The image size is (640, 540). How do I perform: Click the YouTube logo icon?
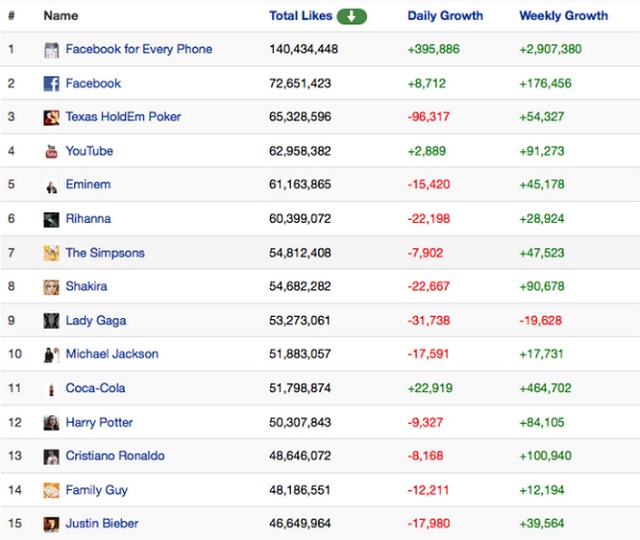tap(52, 152)
